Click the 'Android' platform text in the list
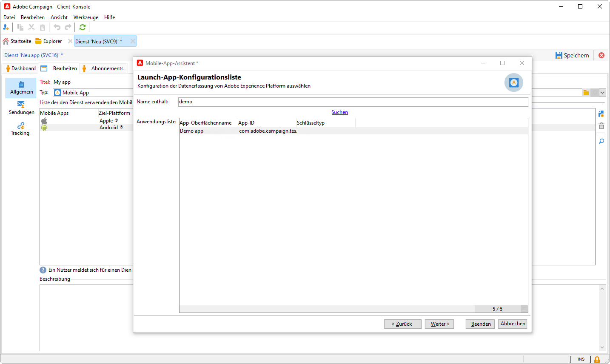The width and height of the screenshot is (610, 364). tap(109, 128)
